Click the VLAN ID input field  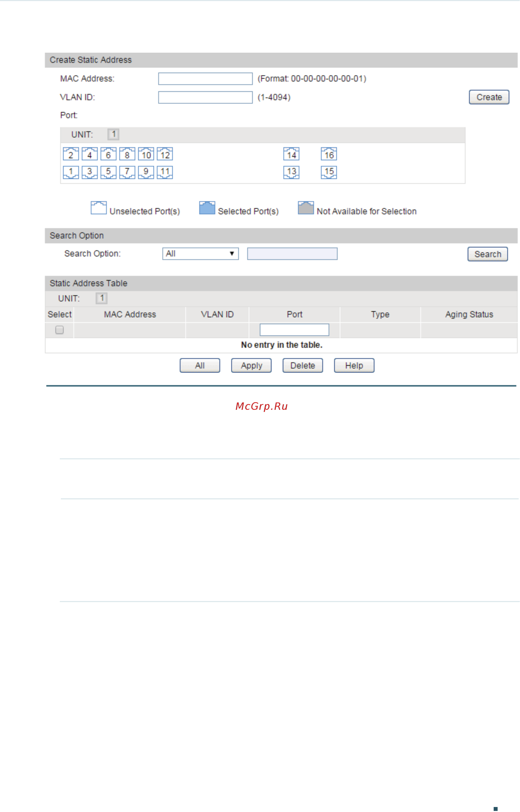pos(206,97)
